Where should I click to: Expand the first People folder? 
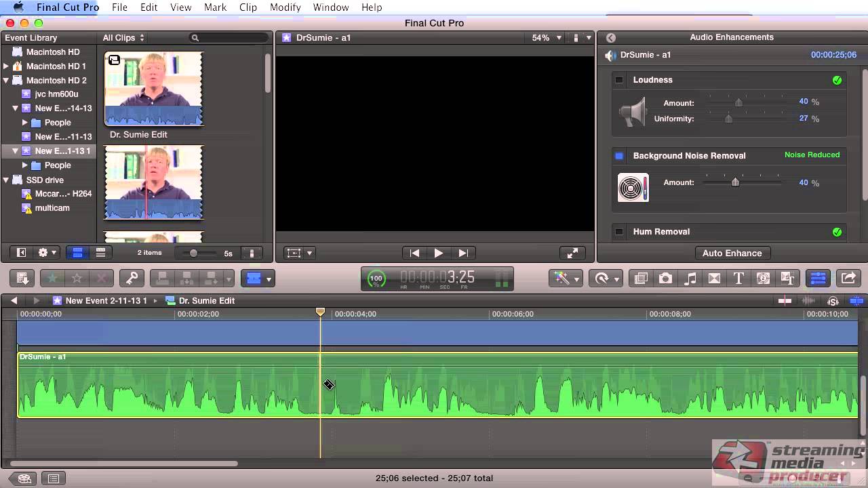pyautogui.click(x=24, y=123)
